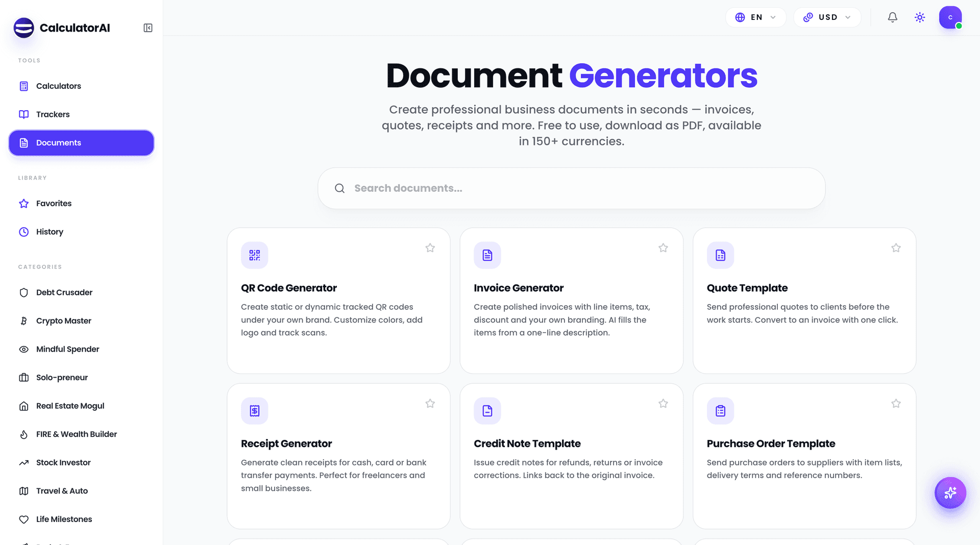Favorite the Receipt Generator card
This screenshot has width=980, height=545.
pyautogui.click(x=430, y=404)
